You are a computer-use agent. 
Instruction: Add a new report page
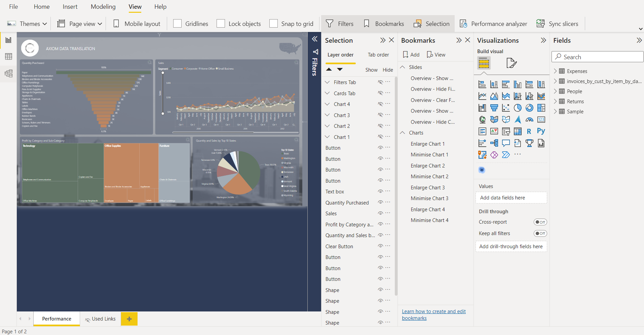pyautogui.click(x=129, y=319)
